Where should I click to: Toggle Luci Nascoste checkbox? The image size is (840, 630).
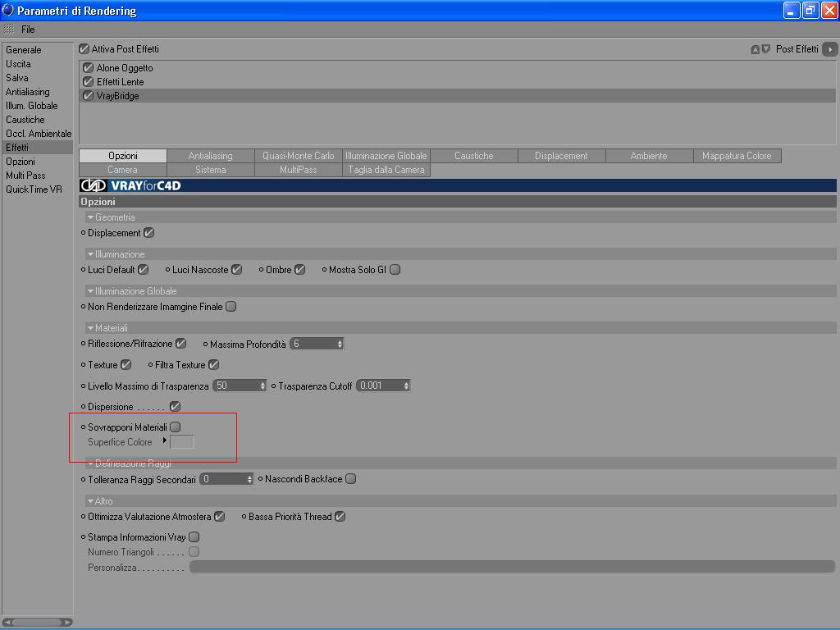tap(237, 270)
